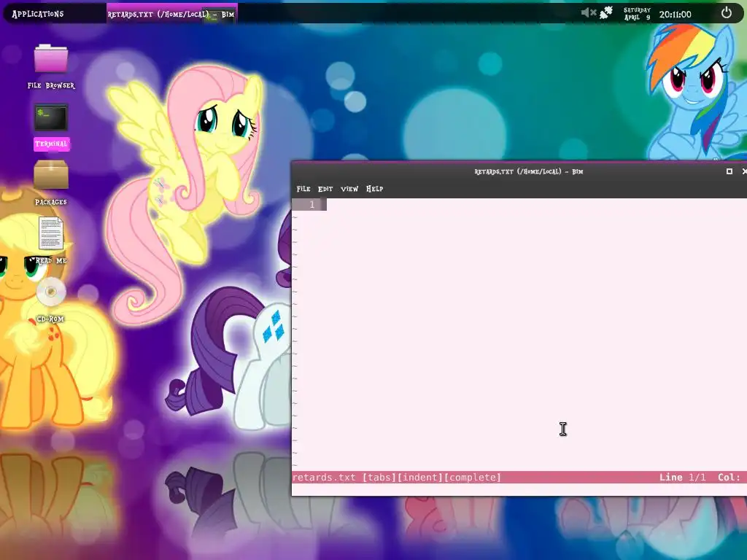The height and width of the screenshot is (560, 747).
Task: Click the muted volume speaker icon
Action: pos(589,13)
